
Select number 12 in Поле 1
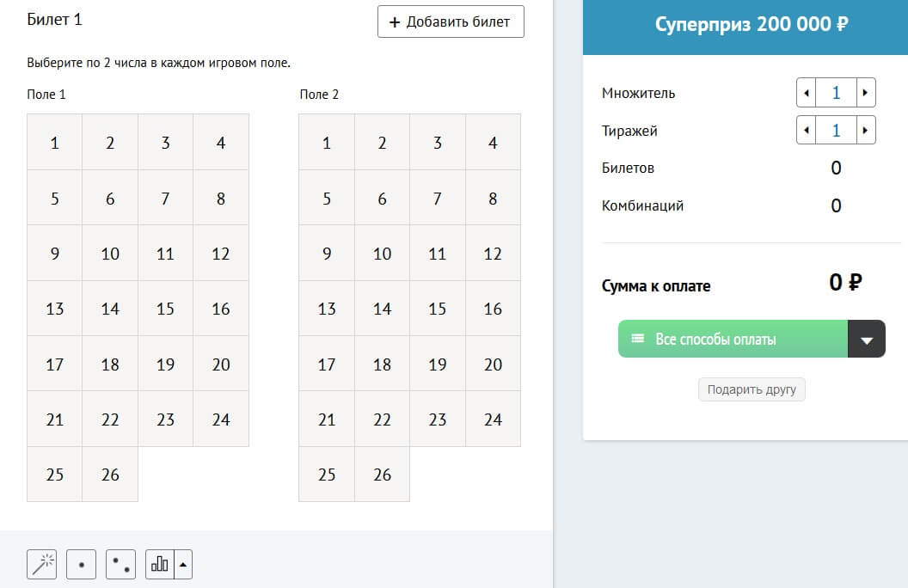point(221,253)
